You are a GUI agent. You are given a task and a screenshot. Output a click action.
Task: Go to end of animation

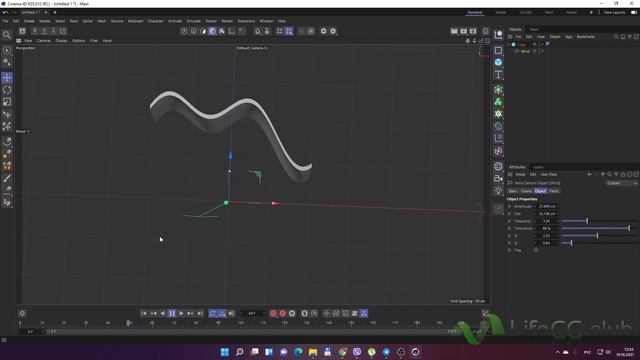pyautogui.click(x=200, y=313)
